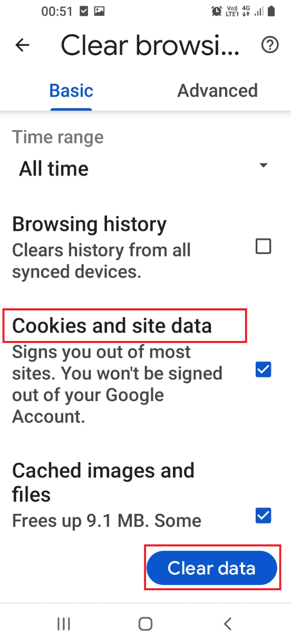
Task: Tap the Browsing history title
Action: (89, 224)
